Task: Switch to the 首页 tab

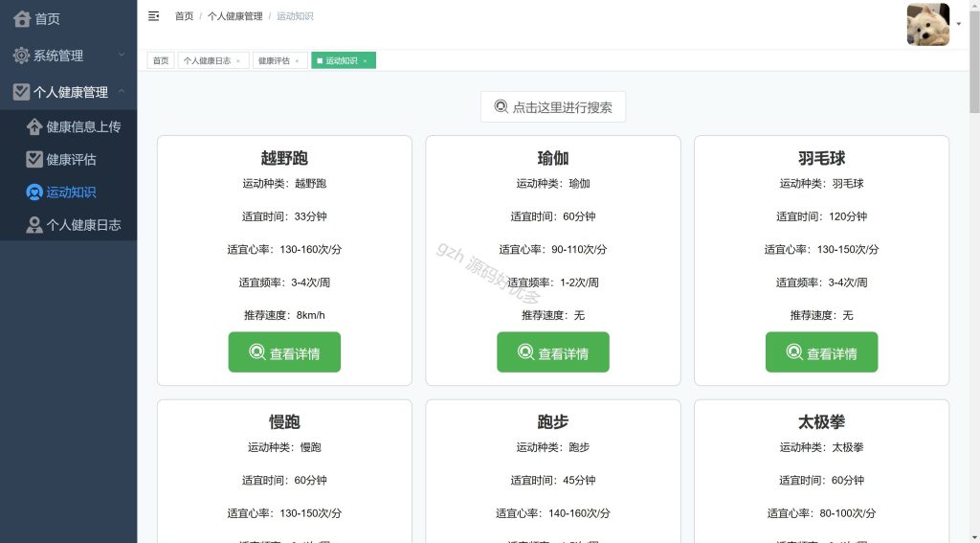Action: [x=161, y=60]
